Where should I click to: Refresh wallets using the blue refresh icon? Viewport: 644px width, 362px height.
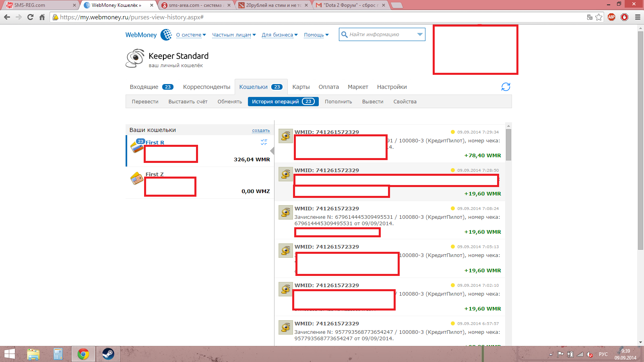[x=506, y=87]
